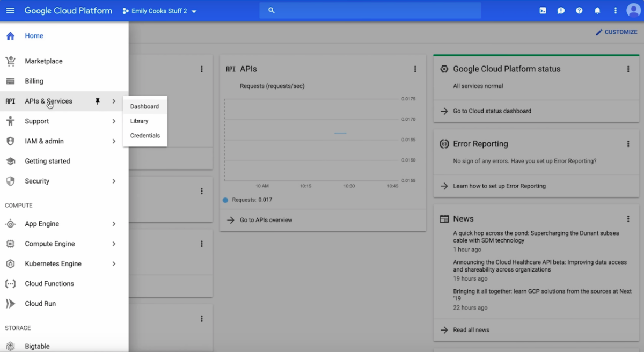Select Credentials from the APIs submenu
The height and width of the screenshot is (352, 644).
144,135
